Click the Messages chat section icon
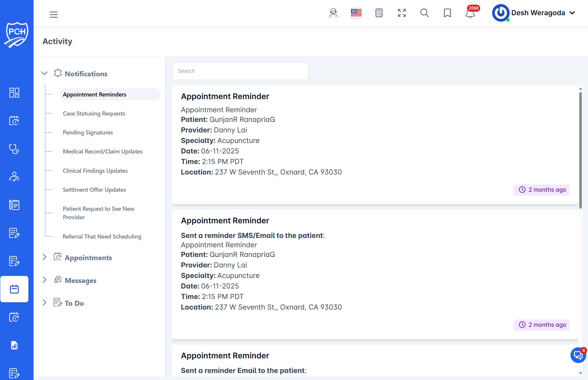 coord(58,280)
